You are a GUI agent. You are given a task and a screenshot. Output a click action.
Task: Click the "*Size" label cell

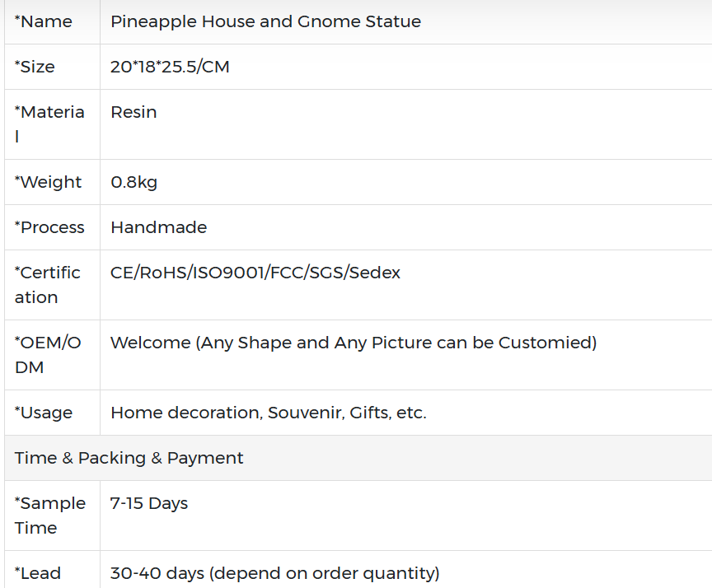pyautogui.click(x=35, y=68)
